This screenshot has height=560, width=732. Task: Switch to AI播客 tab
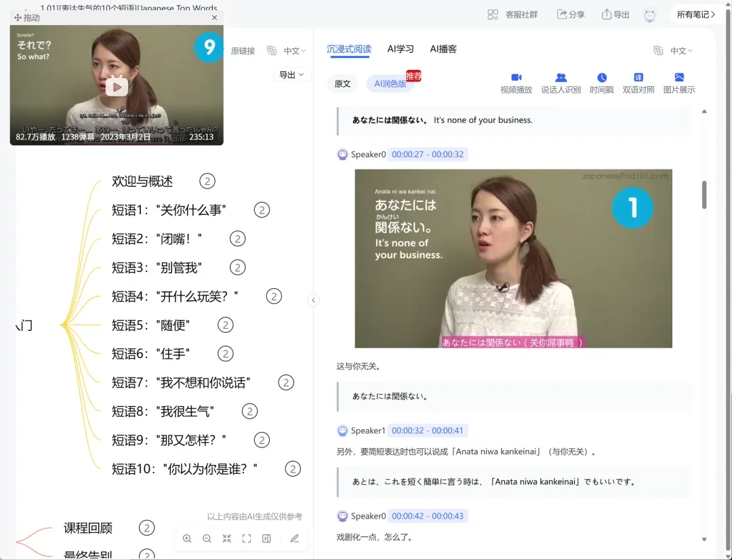[x=443, y=49]
